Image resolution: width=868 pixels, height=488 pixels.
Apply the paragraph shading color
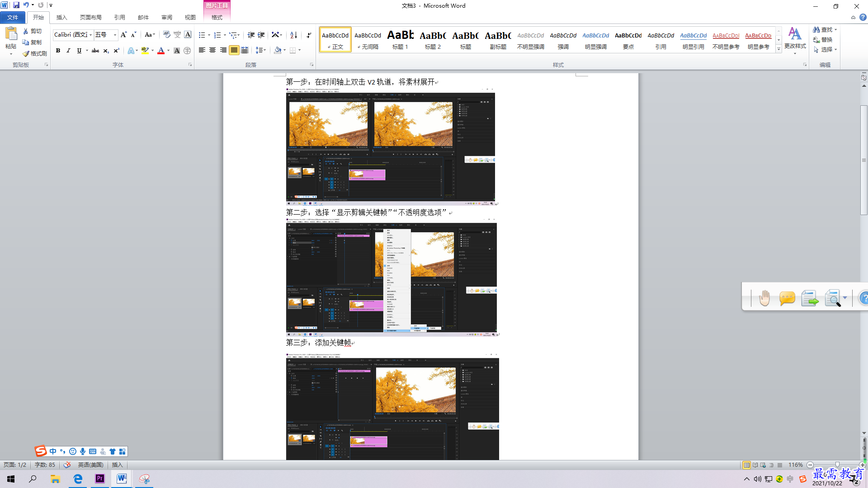coord(278,50)
